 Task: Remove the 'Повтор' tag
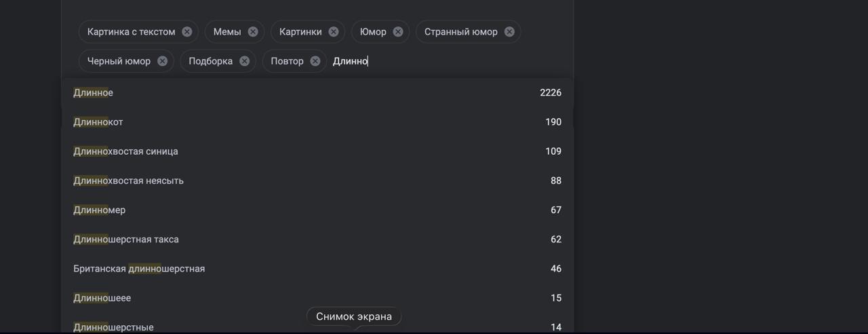click(x=315, y=61)
